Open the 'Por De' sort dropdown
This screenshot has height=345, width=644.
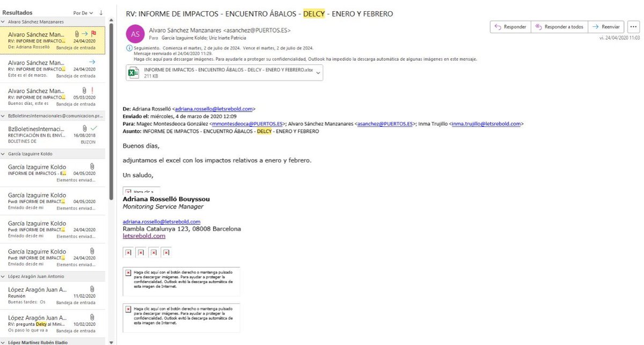[83, 12]
